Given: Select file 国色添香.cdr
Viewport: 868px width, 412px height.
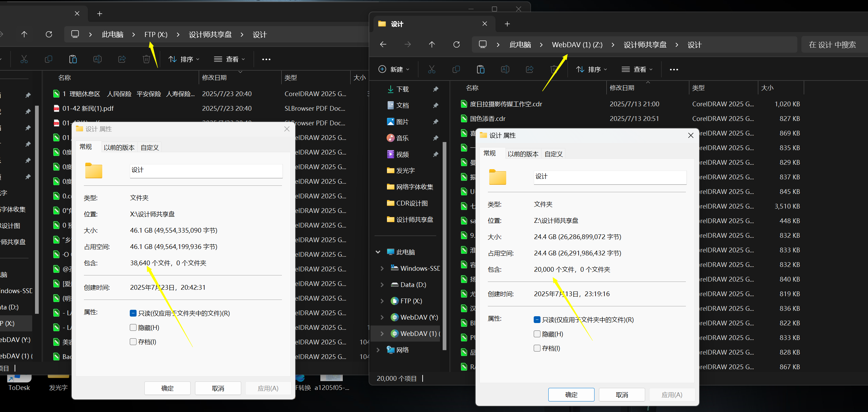Looking at the screenshot, I should 488,119.
